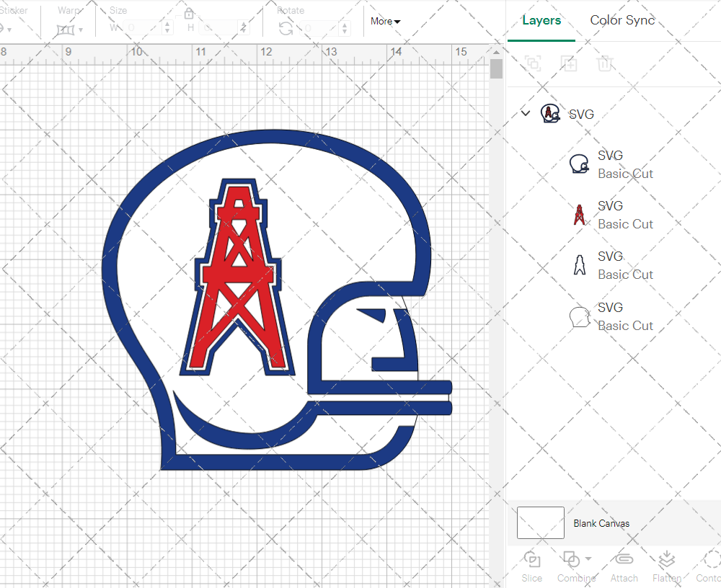Open the Color Sync tab
This screenshot has width=721, height=588.
click(622, 20)
